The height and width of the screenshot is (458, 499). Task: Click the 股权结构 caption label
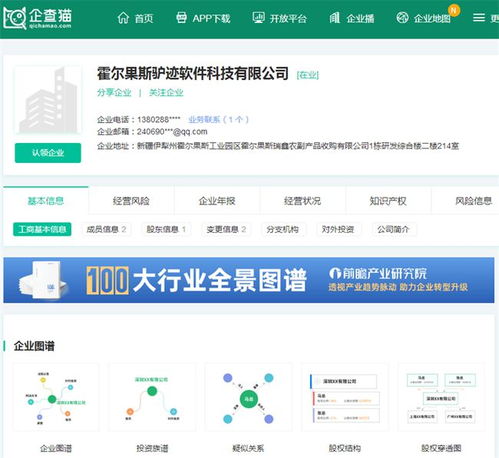point(345,448)
